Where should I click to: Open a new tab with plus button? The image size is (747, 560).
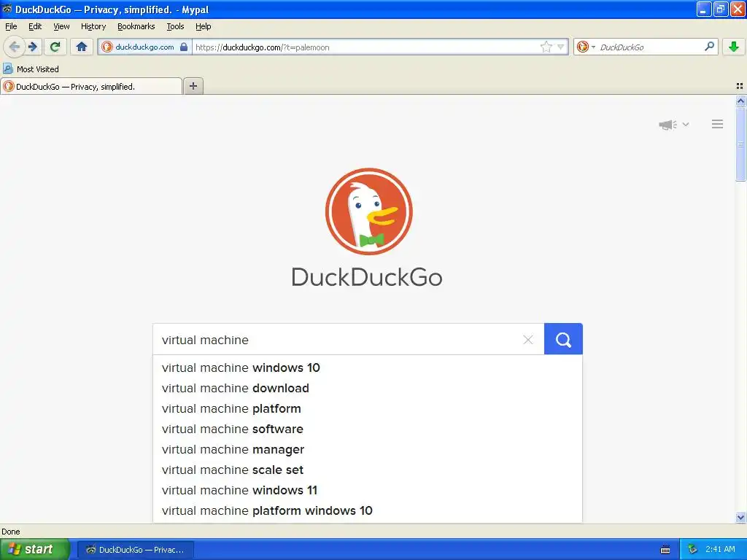point(193,86)
